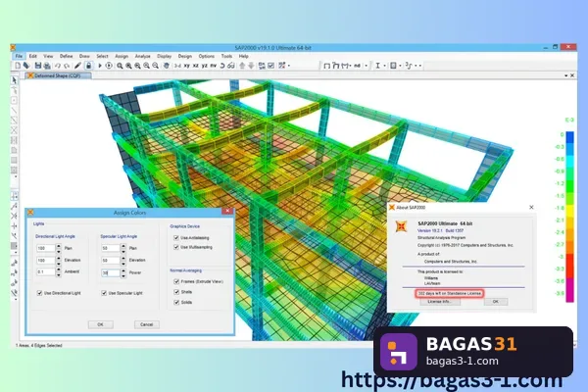Open the File menu

[19, 56]
